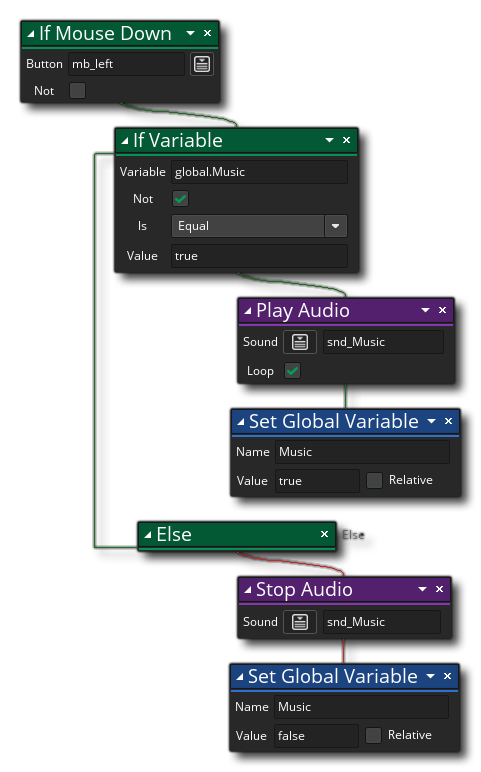The height and width of the screenshot is (772, 481).
Task: Select the If Mouse Down title bar
Action: point(120,34)
